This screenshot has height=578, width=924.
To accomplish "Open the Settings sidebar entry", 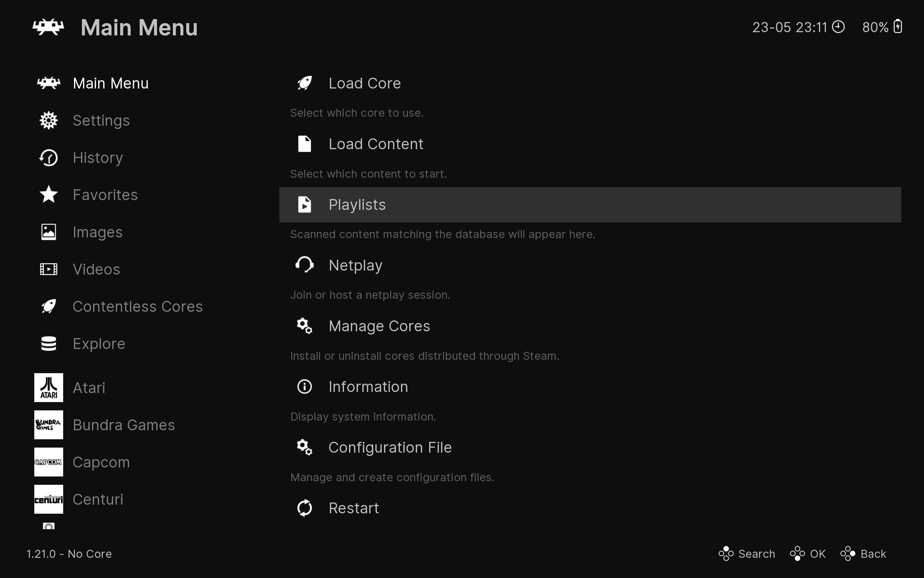I will (101, 121).
